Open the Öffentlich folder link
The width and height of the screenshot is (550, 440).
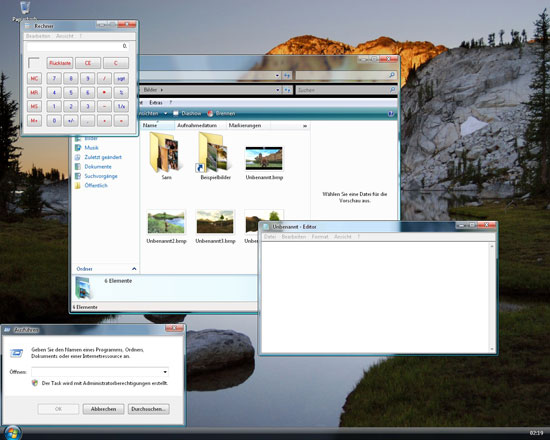96,185
